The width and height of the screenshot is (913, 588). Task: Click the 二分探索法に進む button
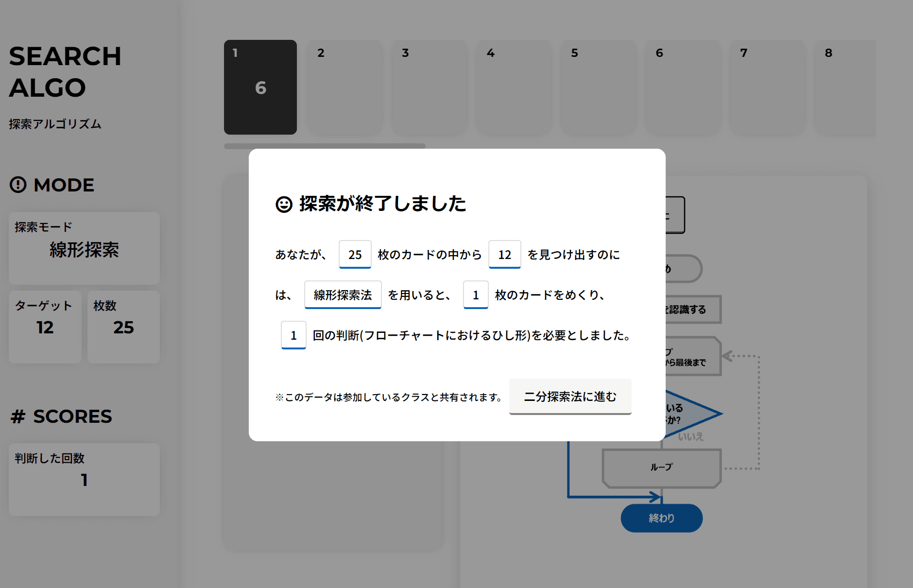click(x=570, y=397)
